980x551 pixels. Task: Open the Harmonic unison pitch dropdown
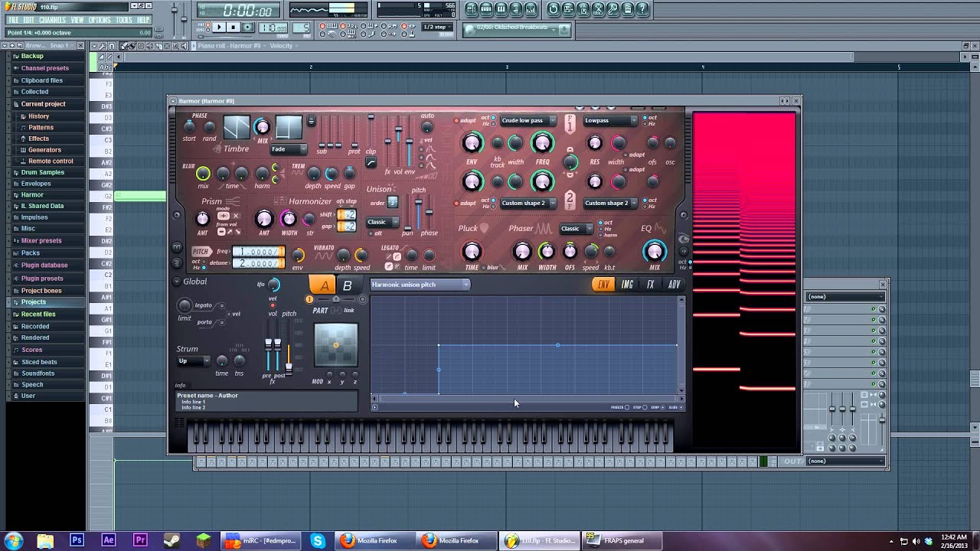coord(420,285)
